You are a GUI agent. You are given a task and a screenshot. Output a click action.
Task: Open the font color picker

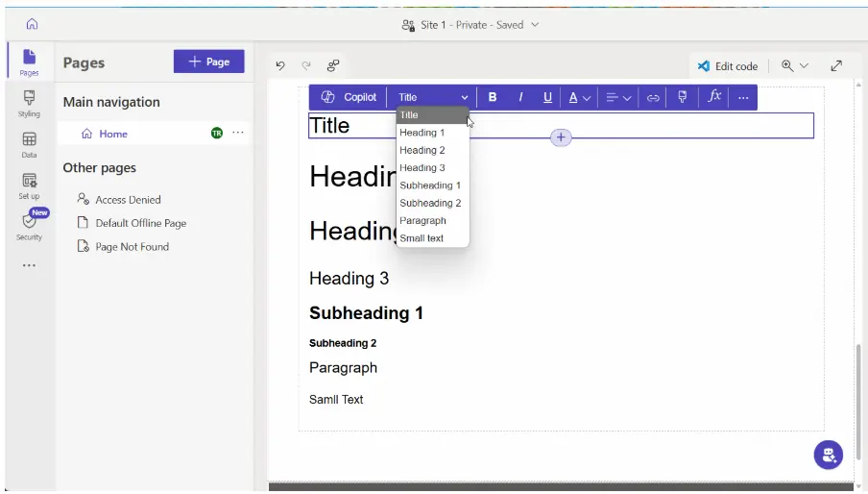[578, 97]
